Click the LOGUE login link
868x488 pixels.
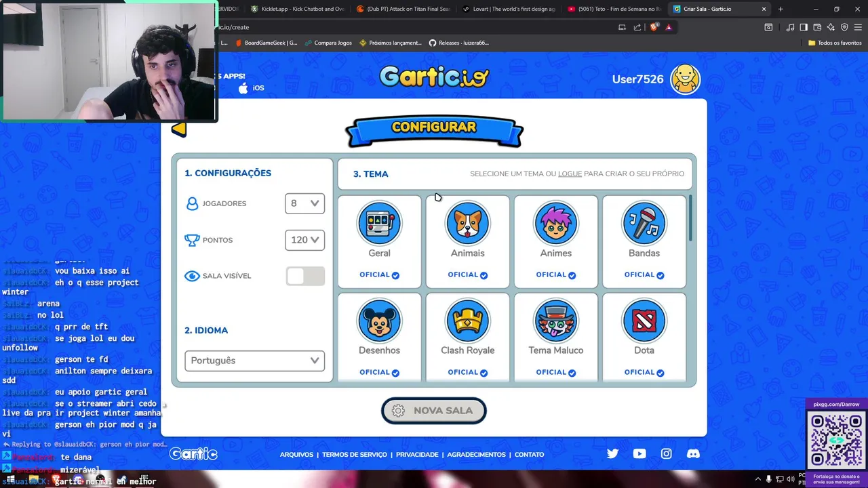pyautogui.click(x=570, y=174)
